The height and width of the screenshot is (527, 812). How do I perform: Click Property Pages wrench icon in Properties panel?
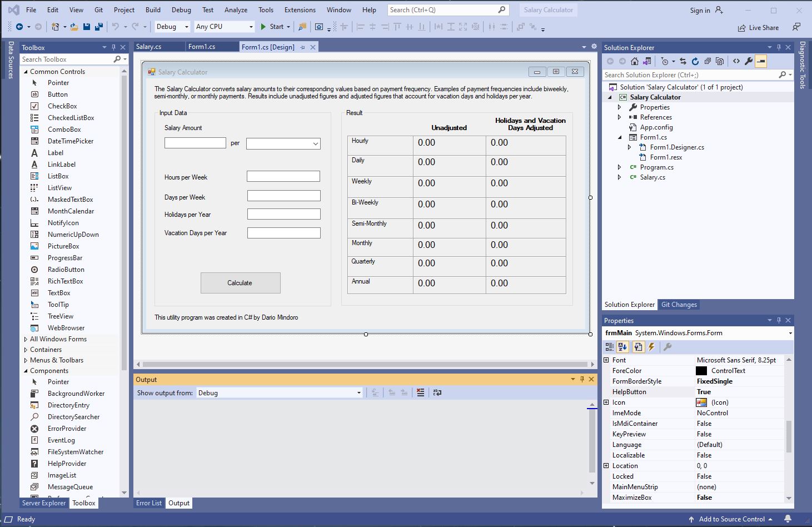tap(667, 347)
